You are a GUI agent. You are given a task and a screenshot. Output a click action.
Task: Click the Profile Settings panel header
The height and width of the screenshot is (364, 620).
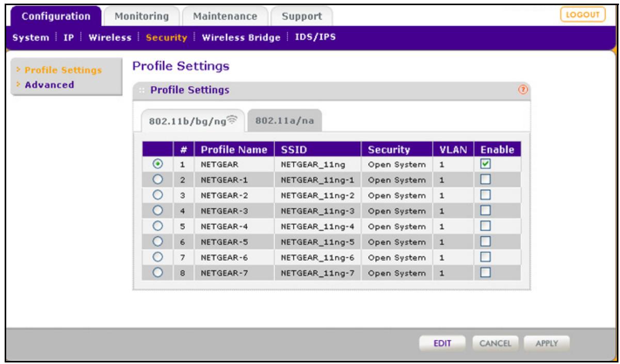(x=332, y=91)
